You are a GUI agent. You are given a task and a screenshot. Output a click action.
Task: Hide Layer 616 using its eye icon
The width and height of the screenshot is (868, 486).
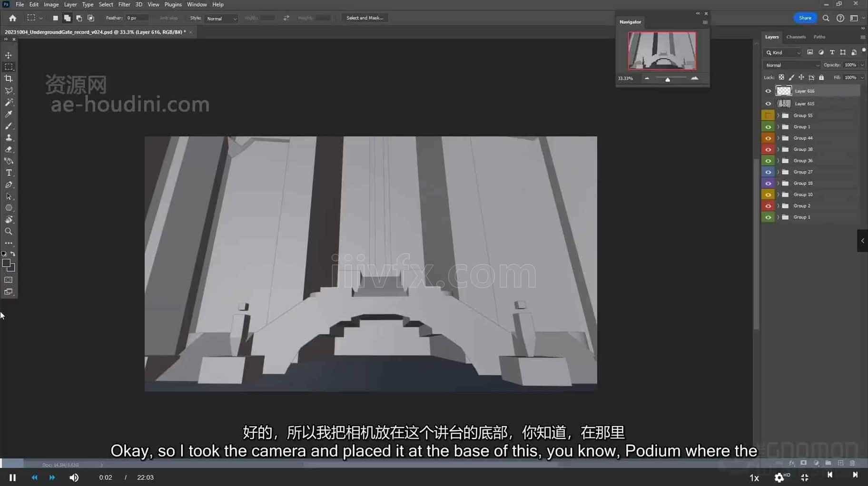point(768,91)
